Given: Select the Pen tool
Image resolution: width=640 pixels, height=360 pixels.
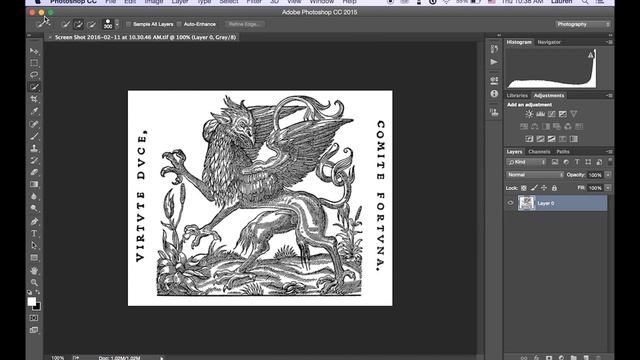Looking at the screenshot, I should pos(34,222).
